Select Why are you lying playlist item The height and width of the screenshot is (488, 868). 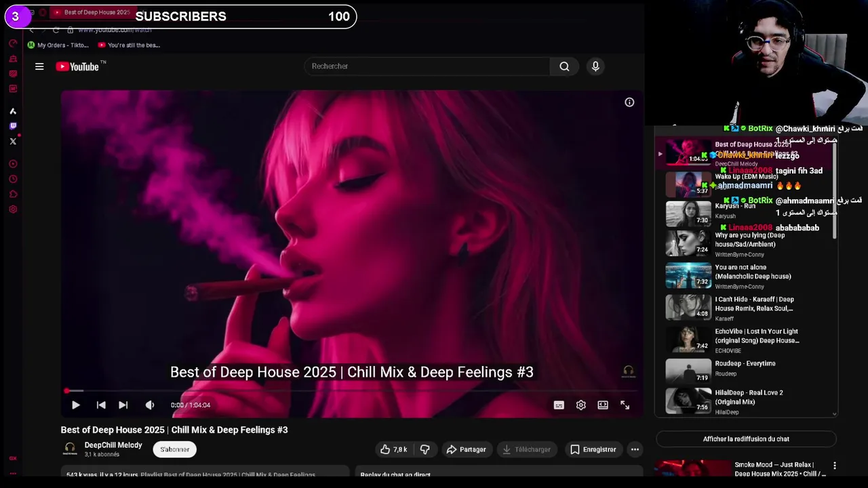[745, 244]
